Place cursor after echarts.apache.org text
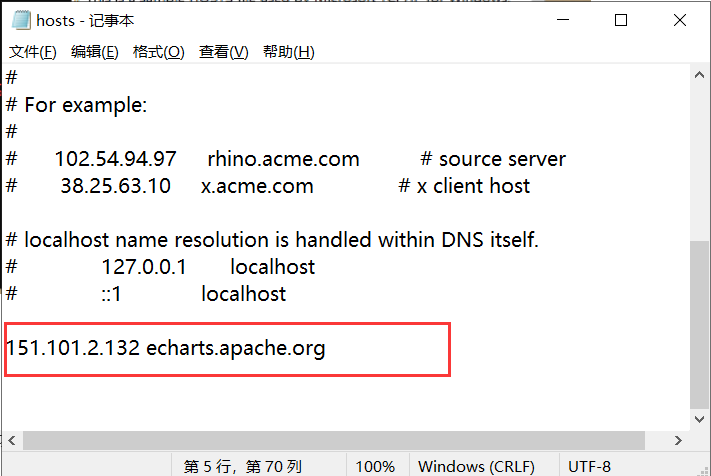 click(x=327, y=348)
